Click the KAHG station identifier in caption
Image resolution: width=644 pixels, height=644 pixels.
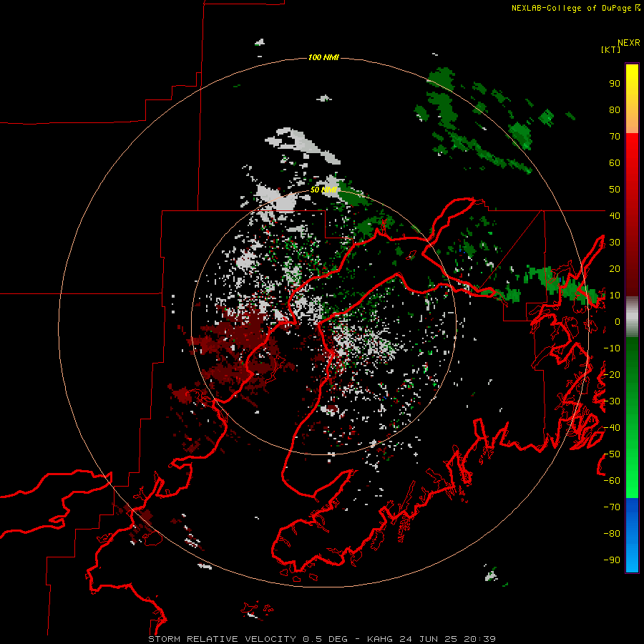381,639
